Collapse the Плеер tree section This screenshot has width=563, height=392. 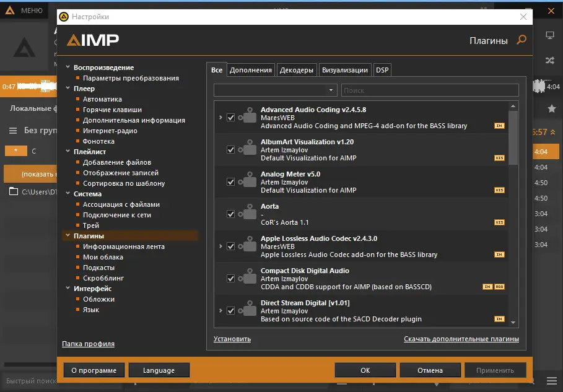pos(68,88)
